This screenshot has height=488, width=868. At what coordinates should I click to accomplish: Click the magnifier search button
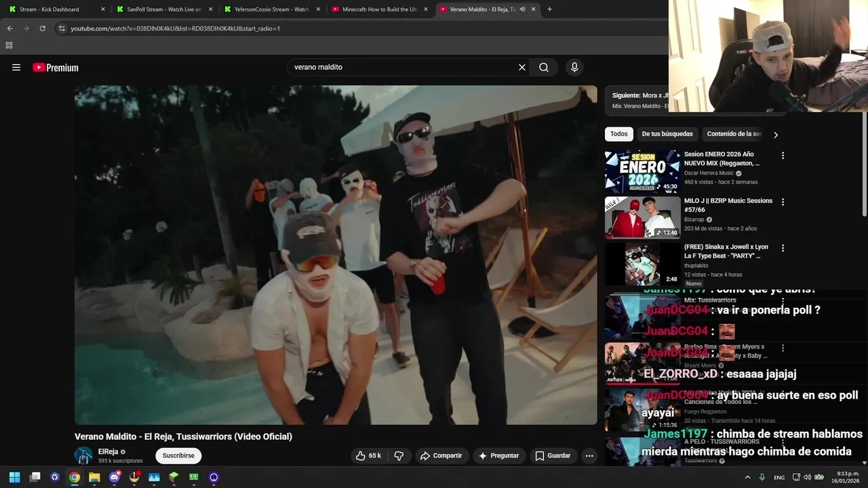[544, 67]
